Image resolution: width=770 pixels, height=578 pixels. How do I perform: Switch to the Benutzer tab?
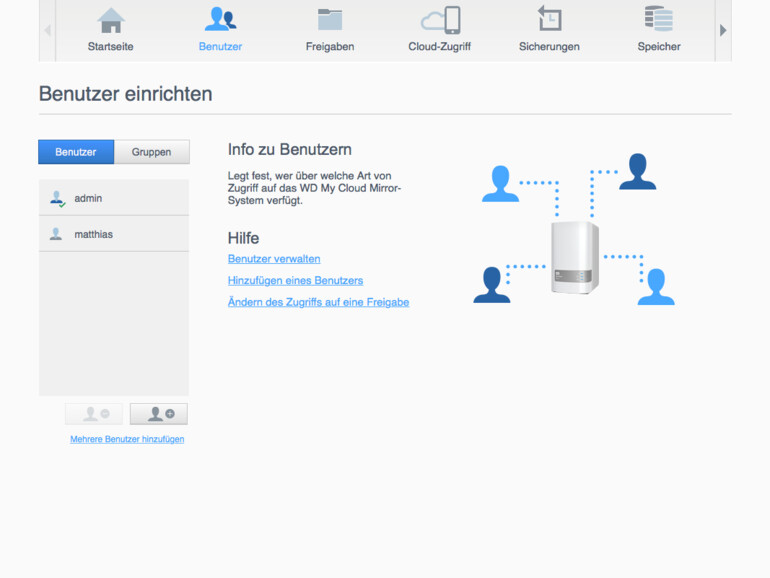tap(76, 152)
